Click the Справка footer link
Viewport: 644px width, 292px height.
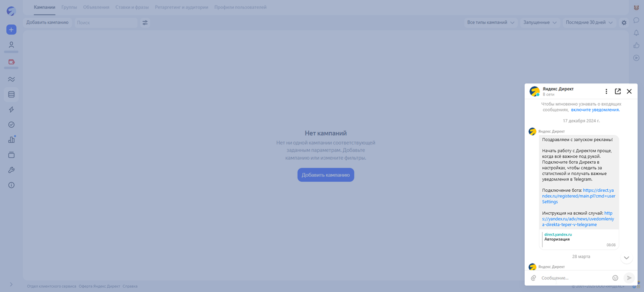pyautogui.click(x=130, y=286)
